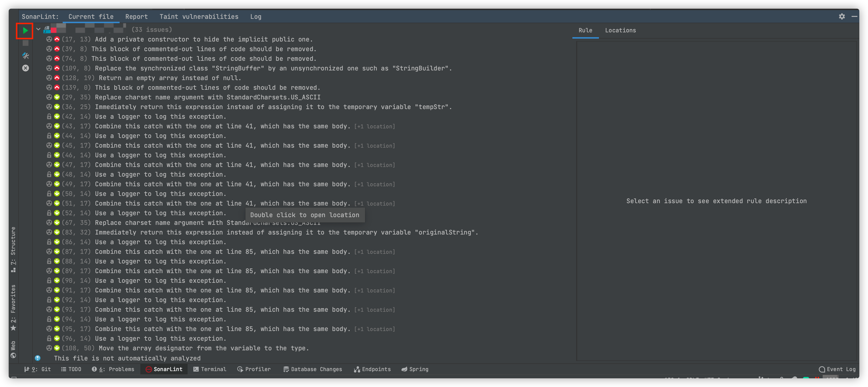Click the (33 issues) count label
The image size is (868, 387).
click(152, 29)
